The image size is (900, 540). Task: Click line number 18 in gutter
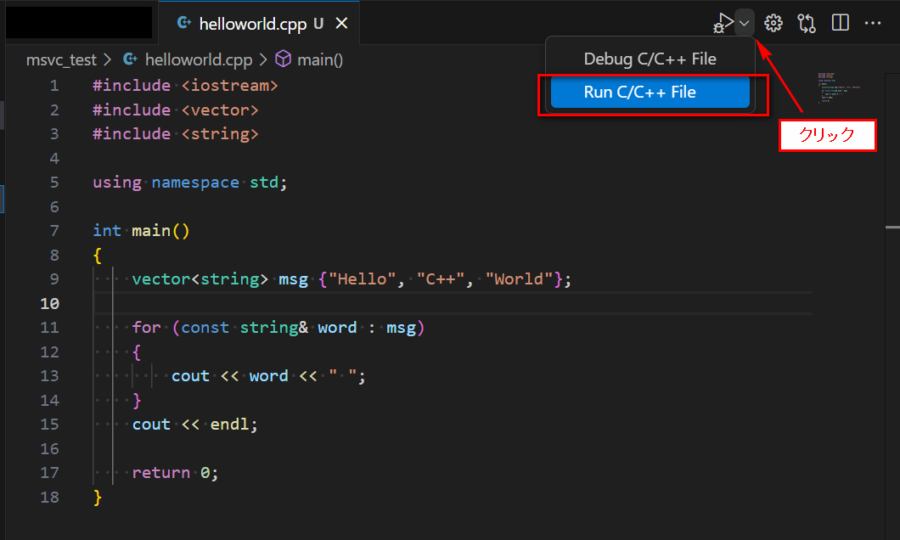pyautogui.click(x=50, y=497)
